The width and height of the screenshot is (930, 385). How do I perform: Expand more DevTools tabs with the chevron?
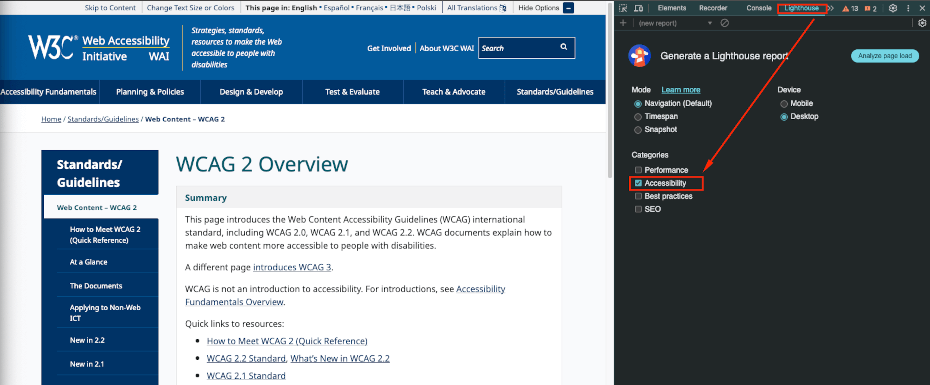[830, 8]
